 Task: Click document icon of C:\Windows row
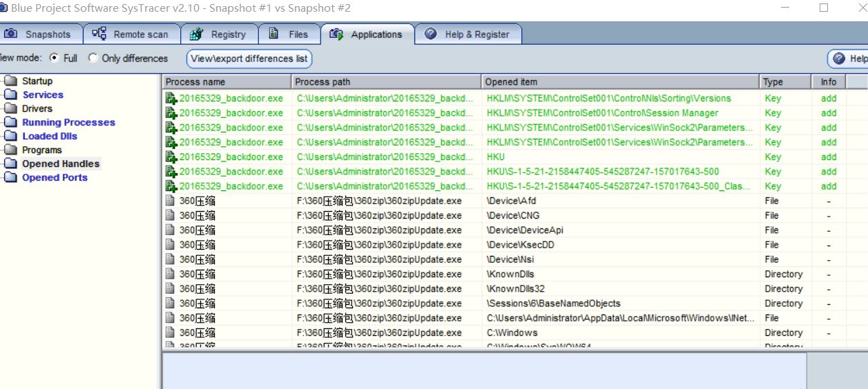point(171,332)
